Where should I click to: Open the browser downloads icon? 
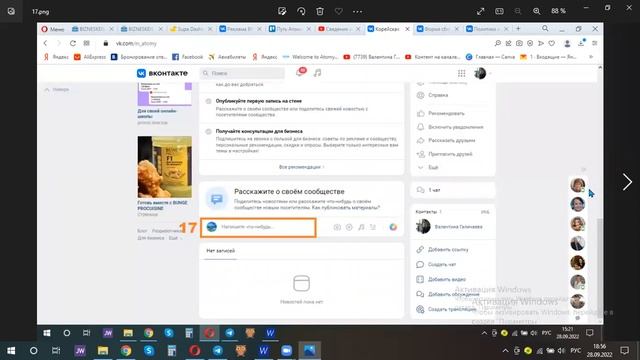581,43
